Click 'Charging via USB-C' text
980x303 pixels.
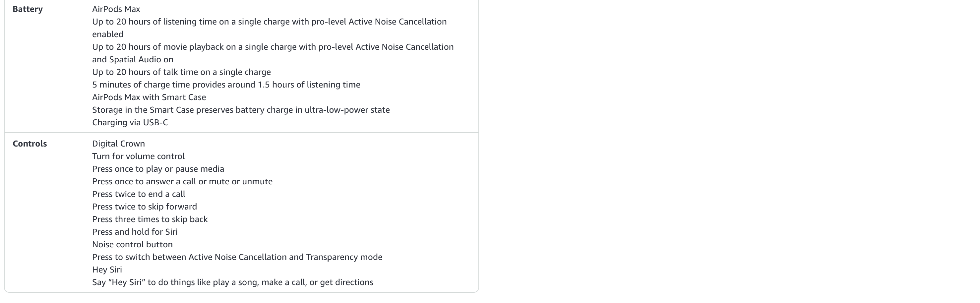pos(130,122)
